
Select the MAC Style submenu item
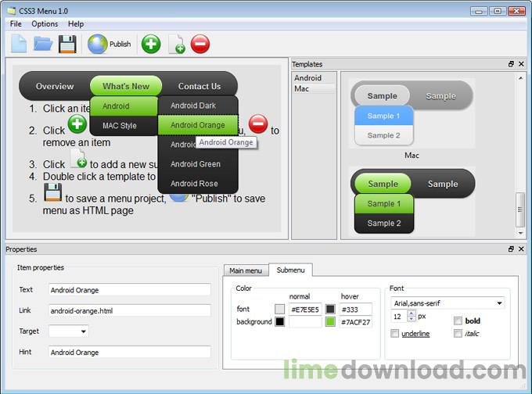[124, 126]
